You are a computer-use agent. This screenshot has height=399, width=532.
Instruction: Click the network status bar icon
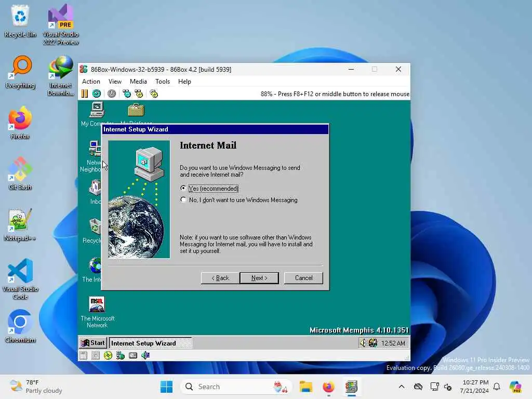pyautogui.click(x=121, y=355)
